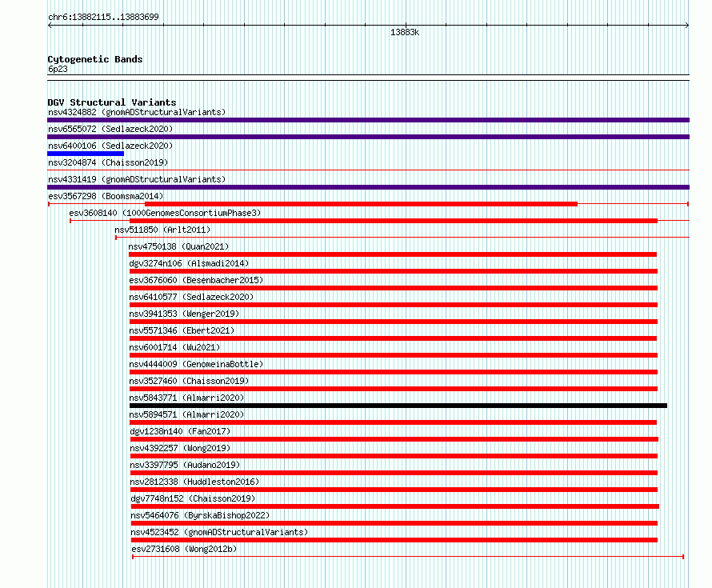Viewport: 712px width, 588px height.
Task: Open variant nsv5894571 (Almarri2020)
Action: (x=186, y=414)
